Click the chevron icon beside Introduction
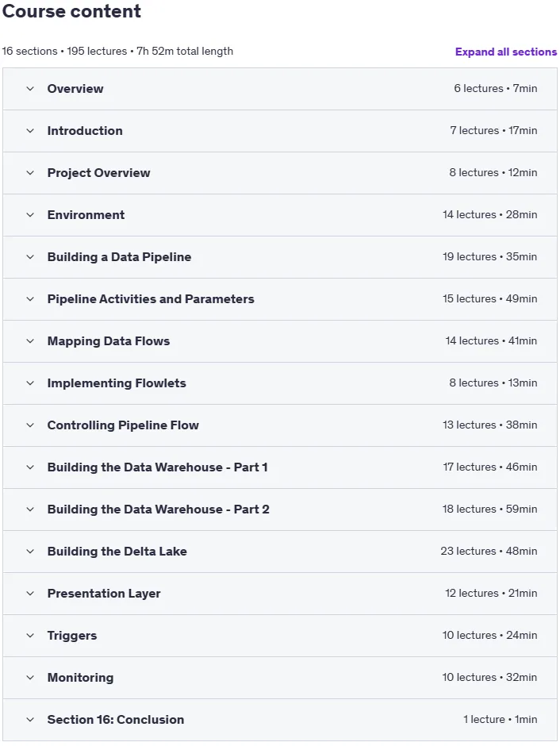560x746 pixels. (x=30, y=131)
